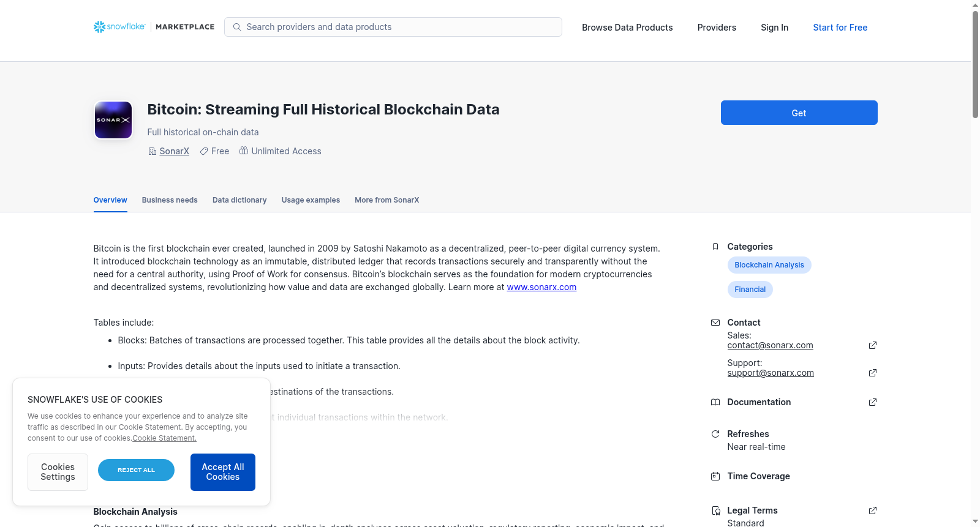Click the Snowflake logo

[x=119, y=27]
